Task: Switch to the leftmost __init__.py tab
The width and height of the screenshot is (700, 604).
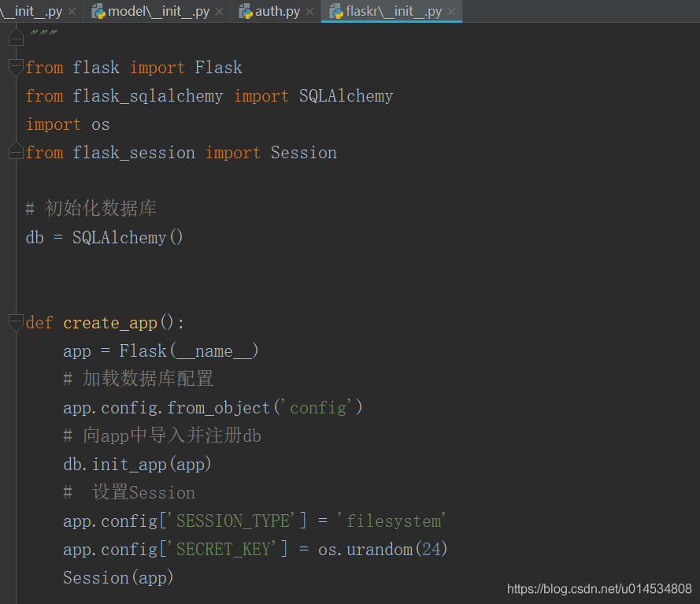Action: tap(31, 11)
